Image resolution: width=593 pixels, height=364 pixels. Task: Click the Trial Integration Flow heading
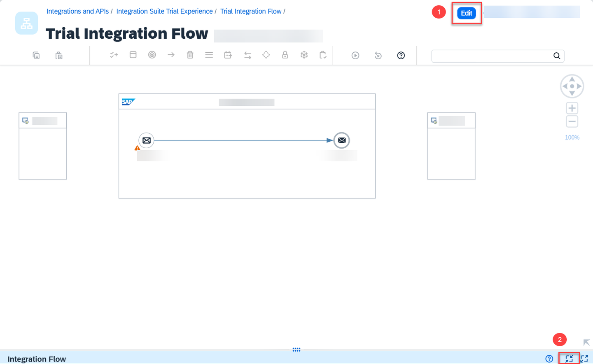coord(127,33)
